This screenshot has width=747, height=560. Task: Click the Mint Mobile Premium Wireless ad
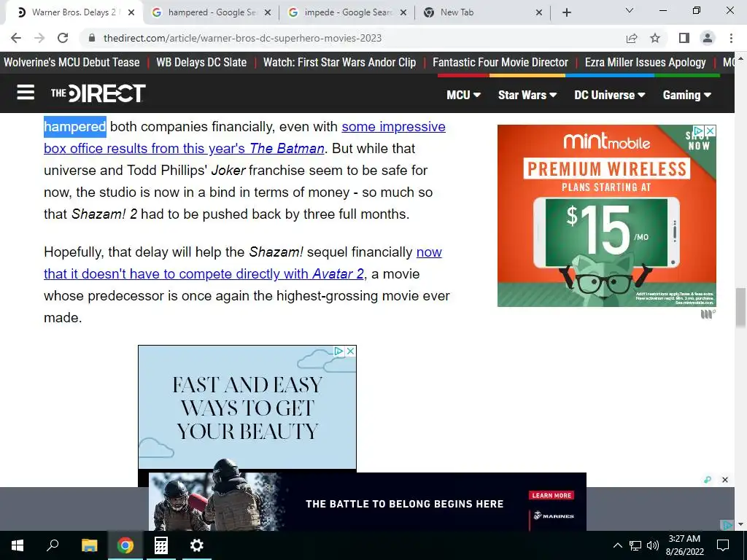click(606, 216)
